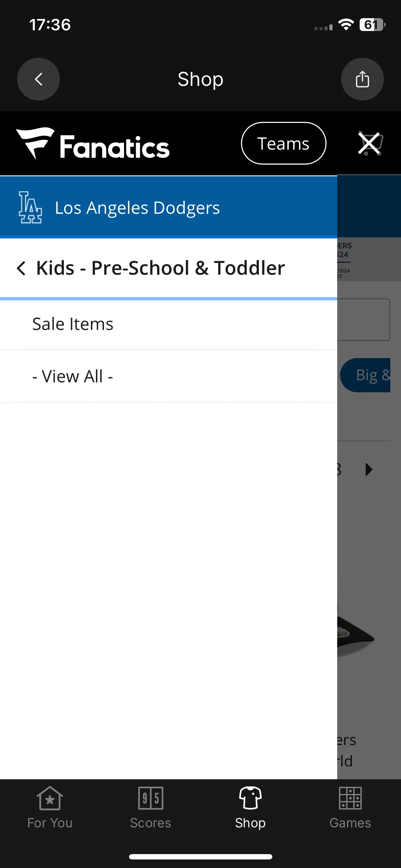Tap the dimmed promo banner at right
This screenshot has height=868, width=401.
(369, 259)
